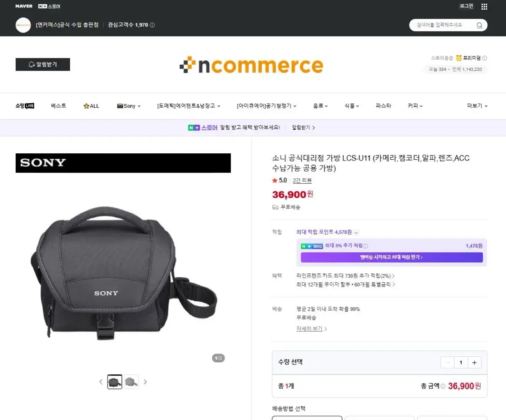Open the 파스타 menu item

(x=383, y=106)
